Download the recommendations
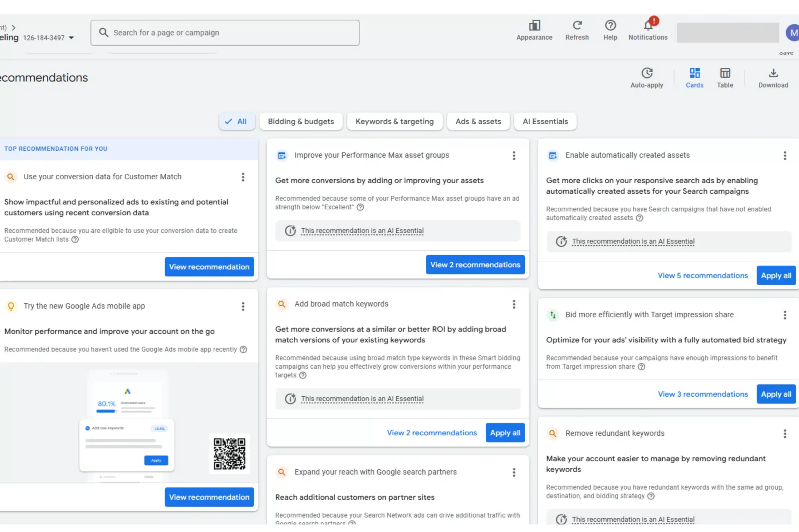The height and width of the screenshot is (532, 799). click(x=773, y=78)
